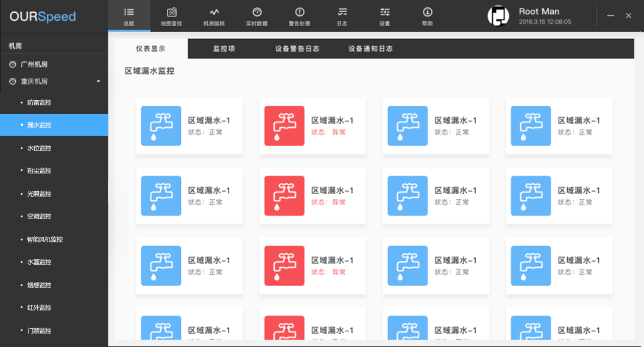Open 智能风机监控 sidebar entry
The width and height of the screenshot is (644, 347).
45,239
